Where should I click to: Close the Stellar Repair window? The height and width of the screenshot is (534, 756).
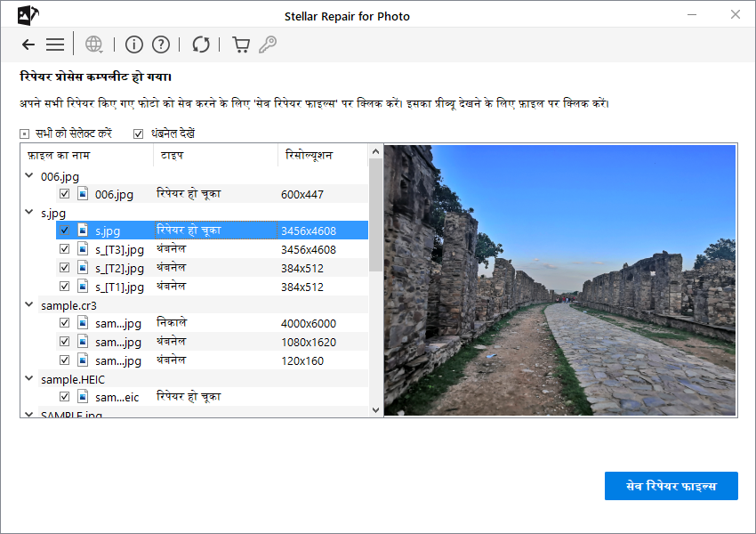[736, 14]
